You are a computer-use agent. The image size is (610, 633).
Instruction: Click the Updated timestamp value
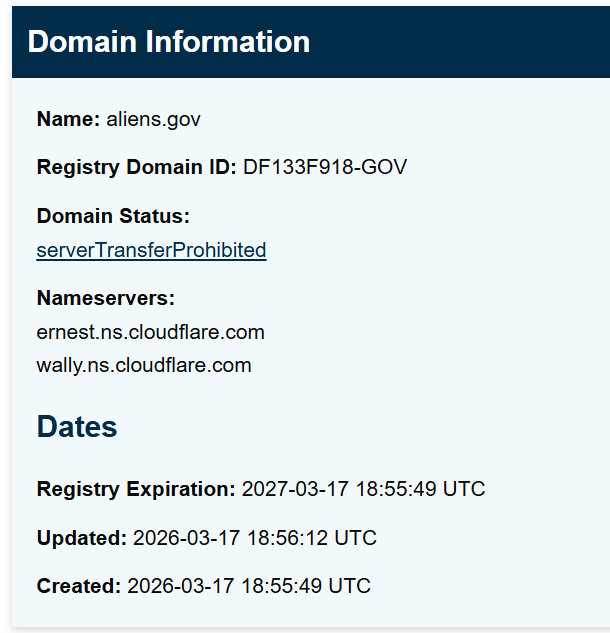pos(254,538)
